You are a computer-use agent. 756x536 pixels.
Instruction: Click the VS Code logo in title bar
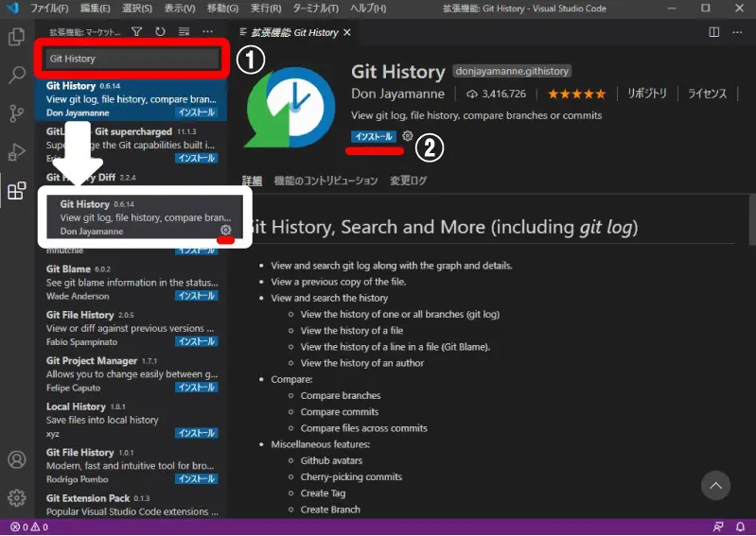point(13,9)
